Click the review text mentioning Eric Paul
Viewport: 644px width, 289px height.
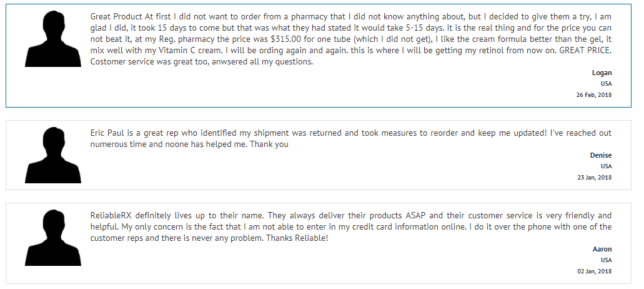[351, 138]
